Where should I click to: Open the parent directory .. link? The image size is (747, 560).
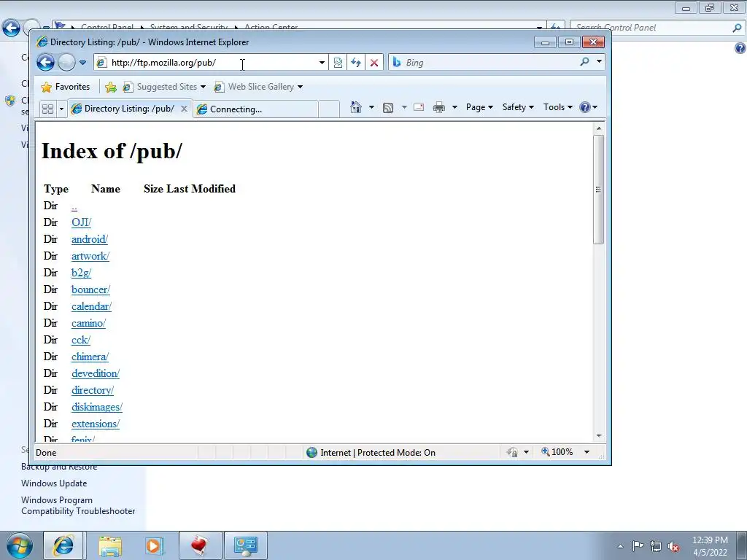pyautogui.click(x=74, y=206)
